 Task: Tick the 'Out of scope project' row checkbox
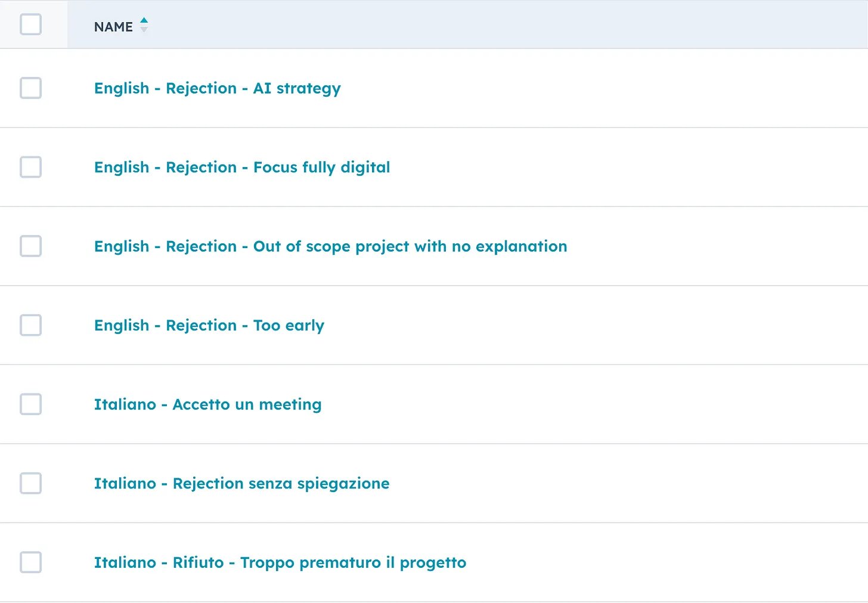pyautogui.click(x=30, y=246)
